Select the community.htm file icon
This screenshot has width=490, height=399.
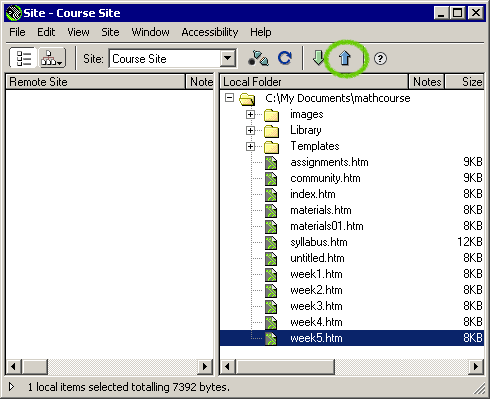(271, 179)
